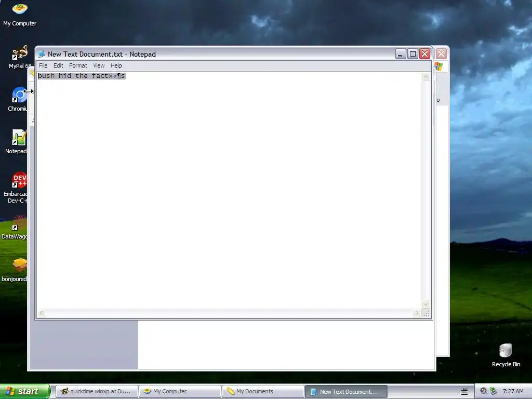532x399 pixels.
Task: Open the Edit menu in Notepad
Action: (58, 65)
